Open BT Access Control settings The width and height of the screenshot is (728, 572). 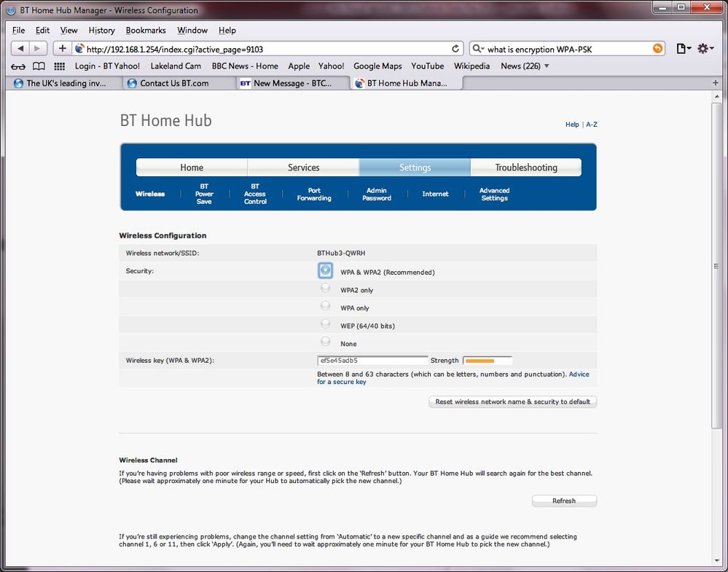pos(255,194)
